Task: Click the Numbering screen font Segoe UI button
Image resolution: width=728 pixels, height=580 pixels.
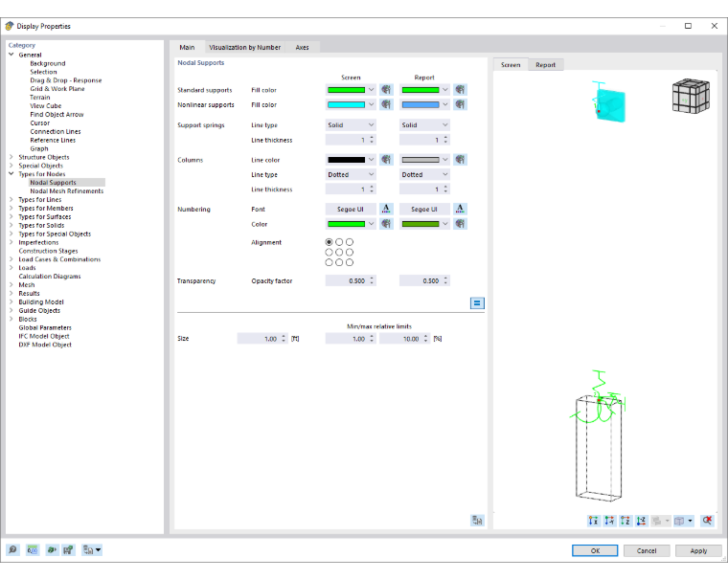Action: (x=351, y=209)
